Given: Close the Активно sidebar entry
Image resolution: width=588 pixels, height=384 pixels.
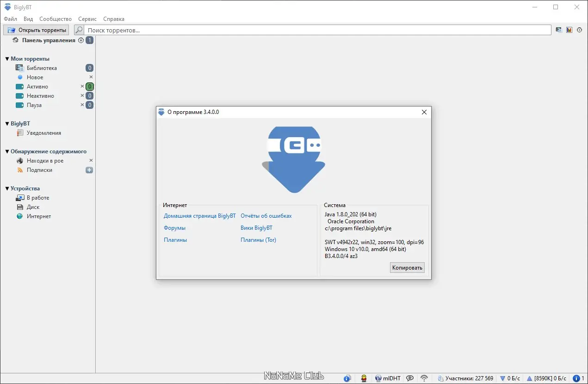Looking at the screenshot, I should click(82, 86).
